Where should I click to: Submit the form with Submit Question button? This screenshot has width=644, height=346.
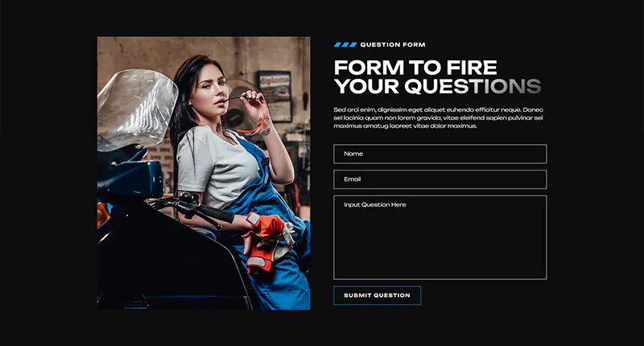tap(377, 295)
